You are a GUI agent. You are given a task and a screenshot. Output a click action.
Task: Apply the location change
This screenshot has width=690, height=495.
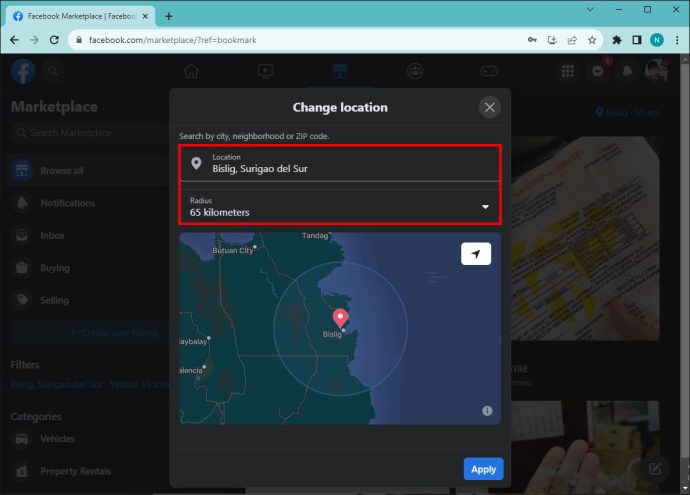483,469
